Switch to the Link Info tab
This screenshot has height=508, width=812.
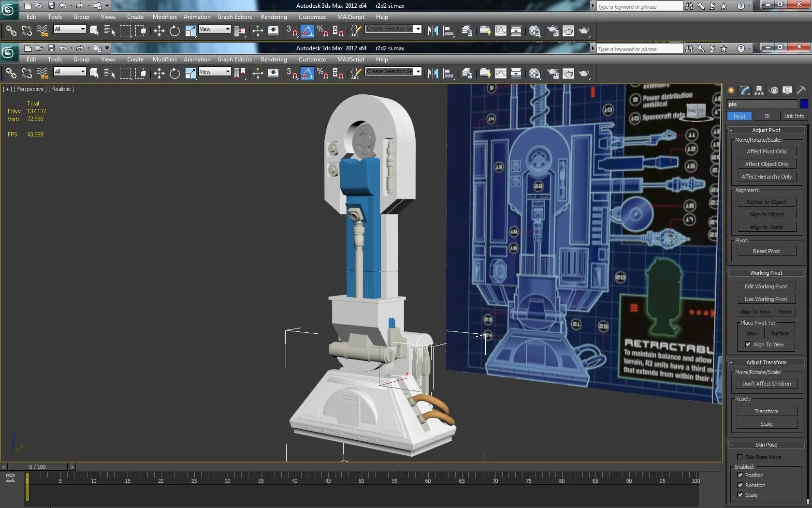(x=794, y=116)
